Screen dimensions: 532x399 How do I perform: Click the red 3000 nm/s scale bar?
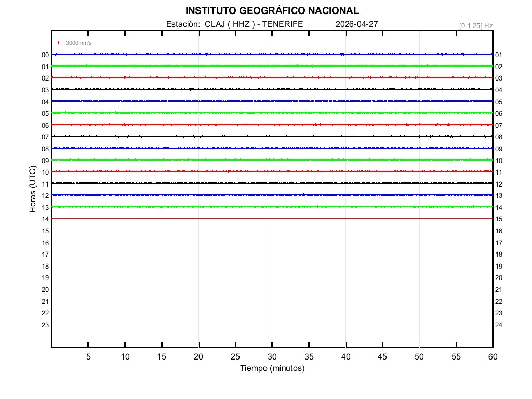pyautogui.click(x=59, y=43)
